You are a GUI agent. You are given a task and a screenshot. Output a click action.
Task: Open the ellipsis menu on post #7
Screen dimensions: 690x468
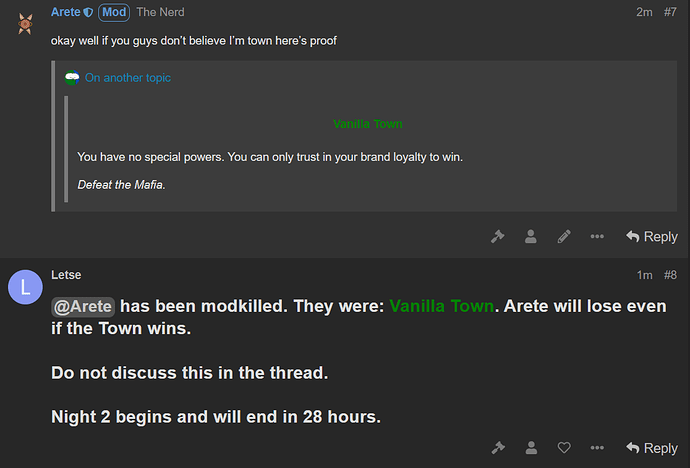pyautogui.click(x=597, y=237)
